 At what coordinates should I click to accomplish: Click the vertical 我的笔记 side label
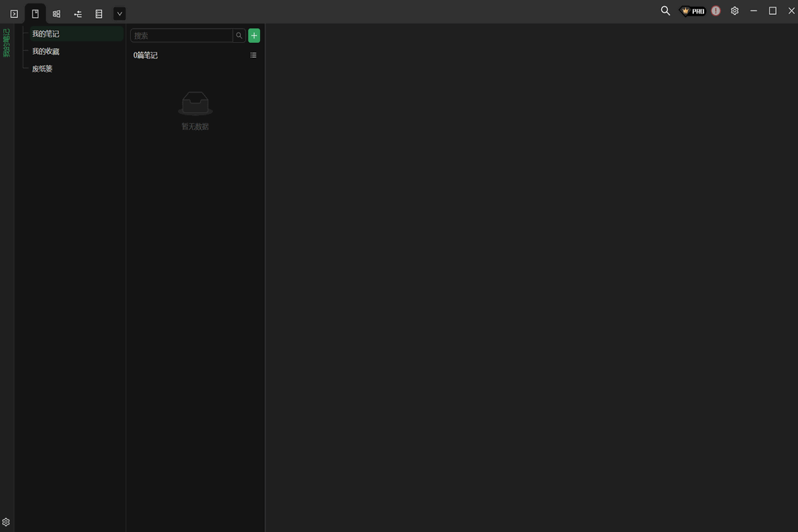pos(6,43)
